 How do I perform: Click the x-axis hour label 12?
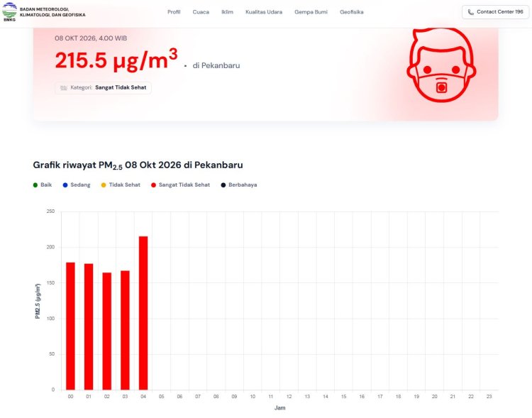(289, 396)
